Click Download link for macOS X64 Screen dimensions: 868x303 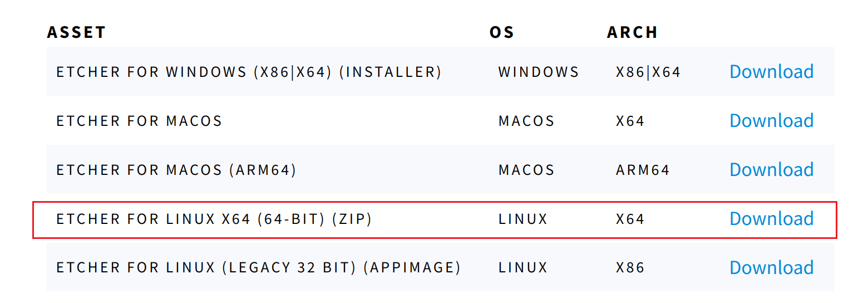(x=771, y=120)
